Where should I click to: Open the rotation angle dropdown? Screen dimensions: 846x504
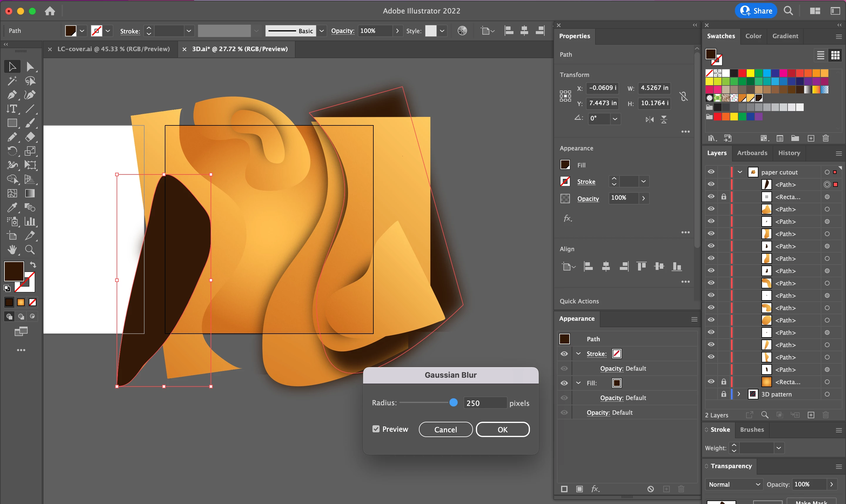tap(615, 119)
